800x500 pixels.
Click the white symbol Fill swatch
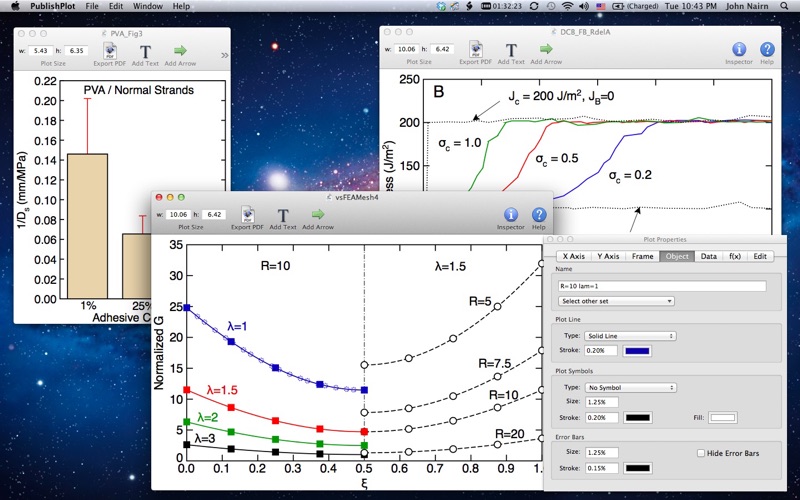coord(722,418)
